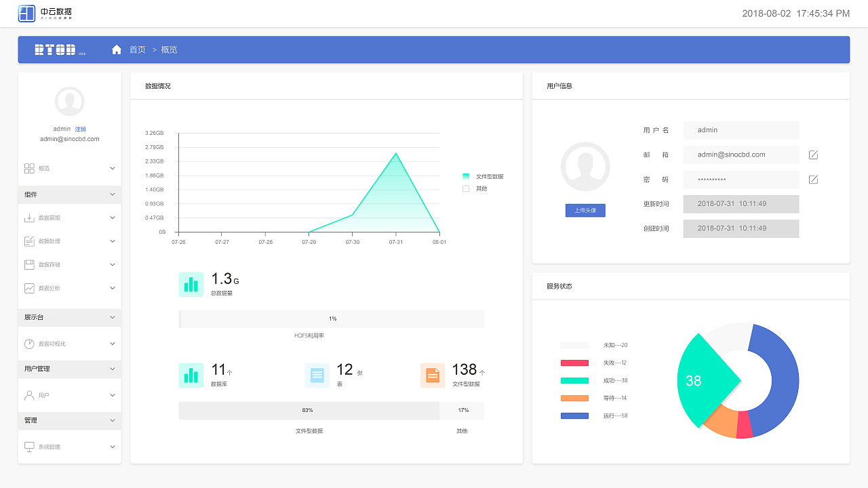This screenshot has height=488, width=868.
Task: Click the 数据可视化 pie icon in sidebar
Action: (29, 344)
